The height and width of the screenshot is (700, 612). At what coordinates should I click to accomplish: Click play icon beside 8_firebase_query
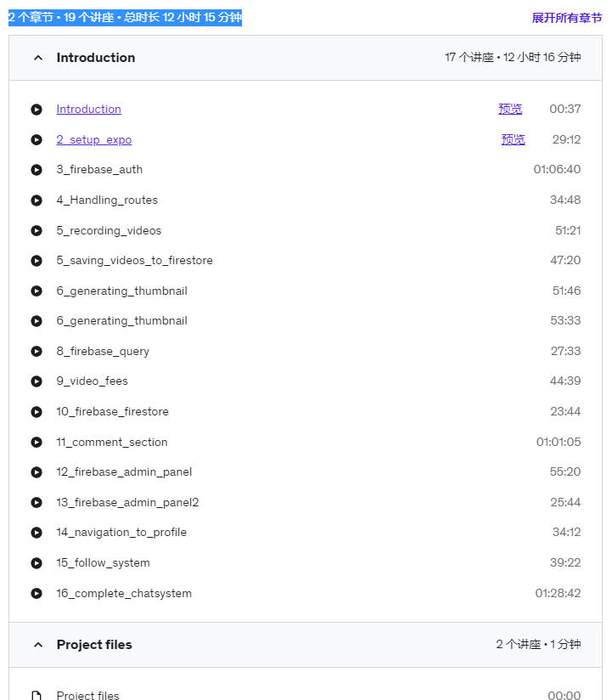[x=36, y=352]
